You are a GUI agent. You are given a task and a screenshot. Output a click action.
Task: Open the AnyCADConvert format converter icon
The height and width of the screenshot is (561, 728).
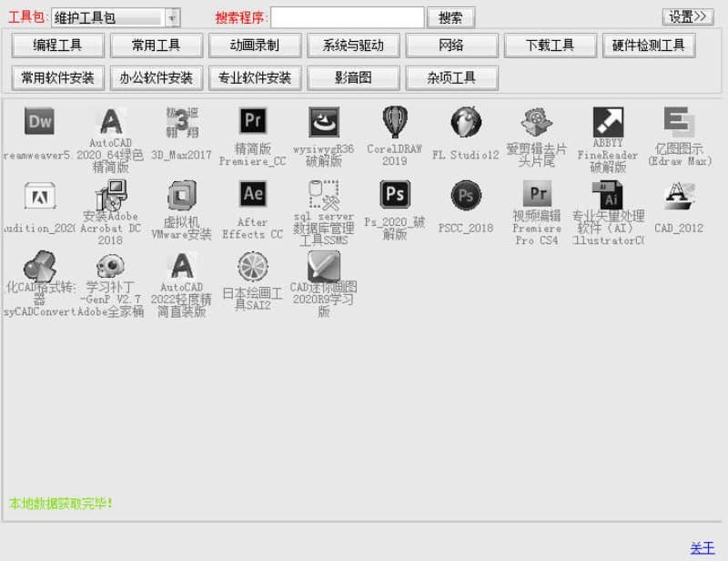(x=40, y=266)
